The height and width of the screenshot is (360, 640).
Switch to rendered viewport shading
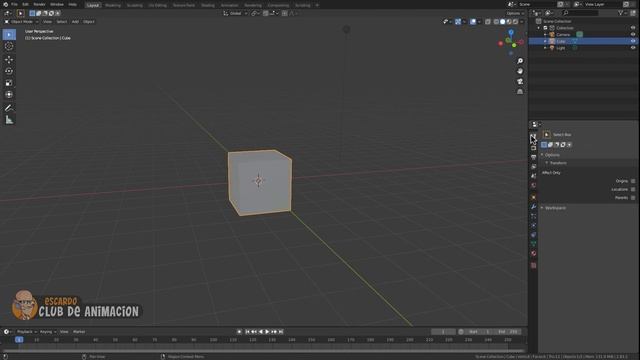click(516, 22)
